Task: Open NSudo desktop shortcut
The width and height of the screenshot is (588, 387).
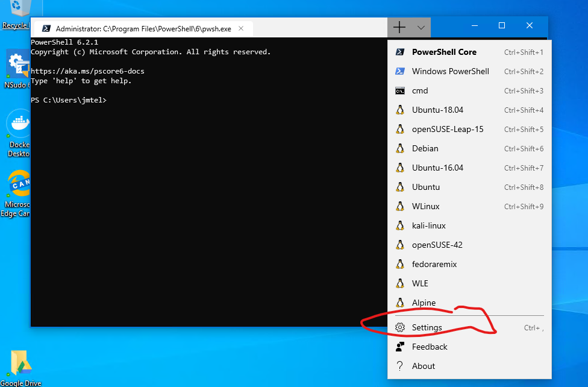Action: click(x=16, y=70)
